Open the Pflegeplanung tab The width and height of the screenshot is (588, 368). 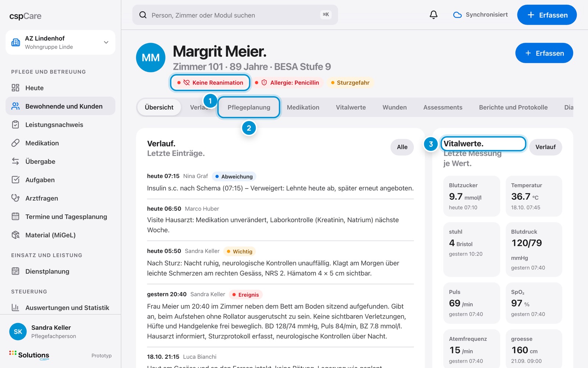point(249,107)
